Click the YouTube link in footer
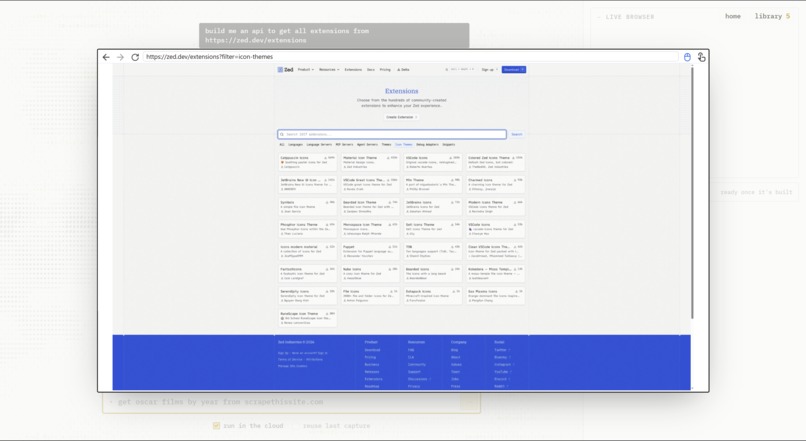The width and height of the screenshot is (806, 441). click(502, 372)
